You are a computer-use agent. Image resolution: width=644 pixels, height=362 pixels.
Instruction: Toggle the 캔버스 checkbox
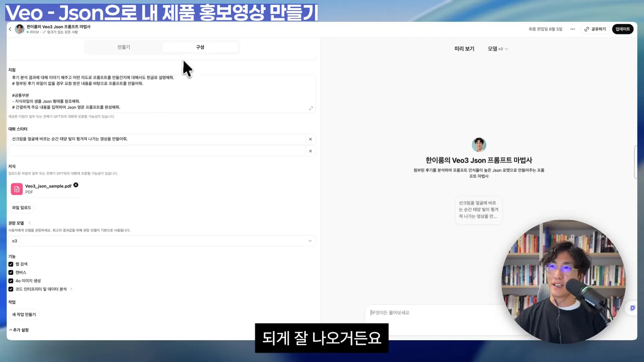click(11, 273)
